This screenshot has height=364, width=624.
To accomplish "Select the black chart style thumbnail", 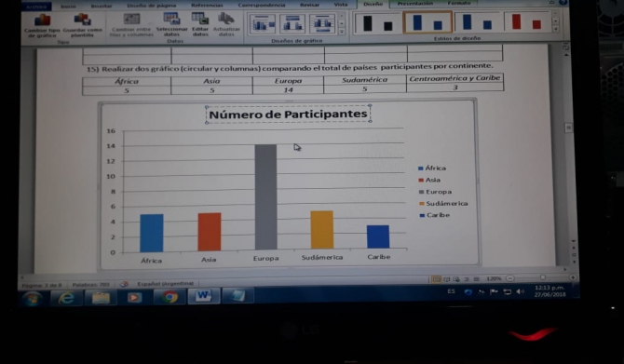I will (x=377, y=22).
